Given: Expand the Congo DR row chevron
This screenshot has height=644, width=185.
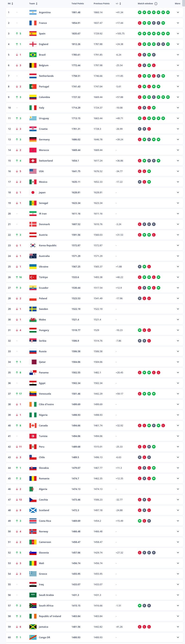Looking at the screenshot, I should [178, 637].
